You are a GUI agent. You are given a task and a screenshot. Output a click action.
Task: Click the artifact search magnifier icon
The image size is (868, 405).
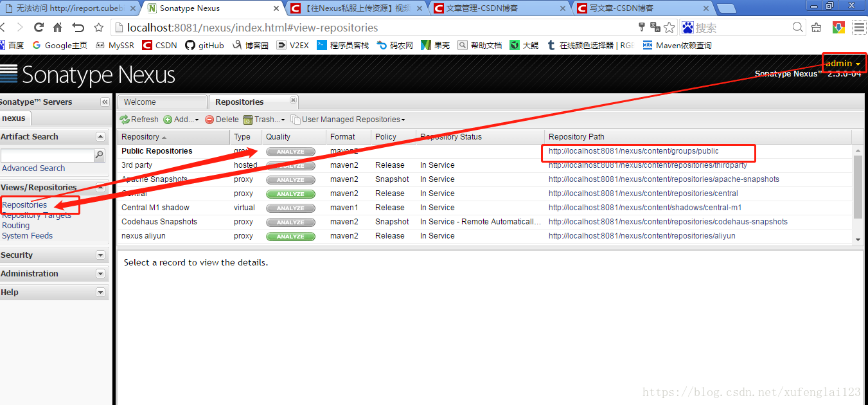coord(100,155)
